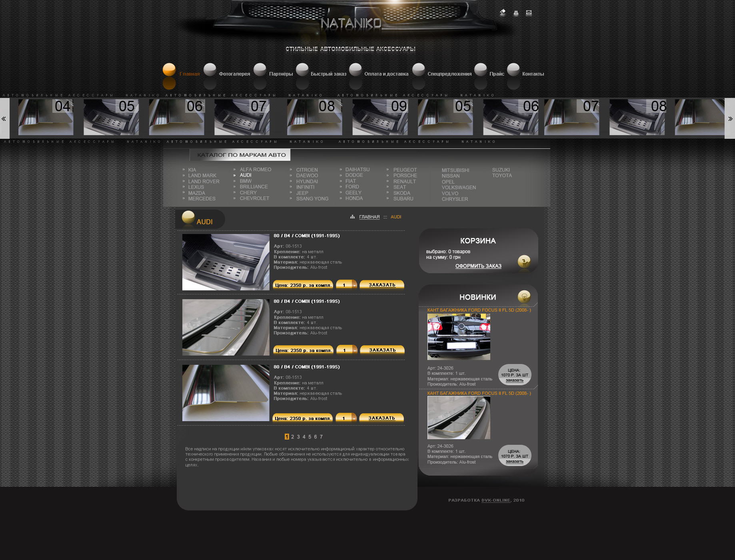Image resolution: width=735 pixels, height=560 pixels.
Task: Open the FORD brand catalog
Action: click(352, 187)
